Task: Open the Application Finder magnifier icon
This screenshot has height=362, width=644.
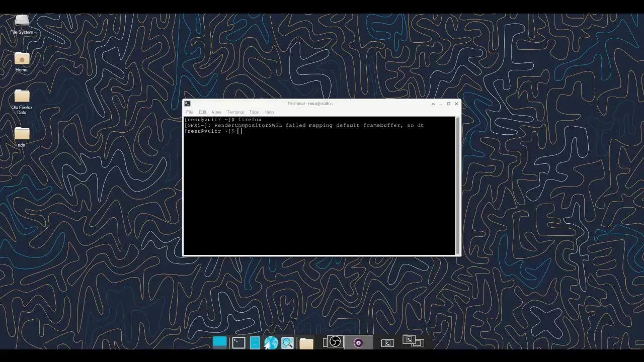Action: click(287, 343)
